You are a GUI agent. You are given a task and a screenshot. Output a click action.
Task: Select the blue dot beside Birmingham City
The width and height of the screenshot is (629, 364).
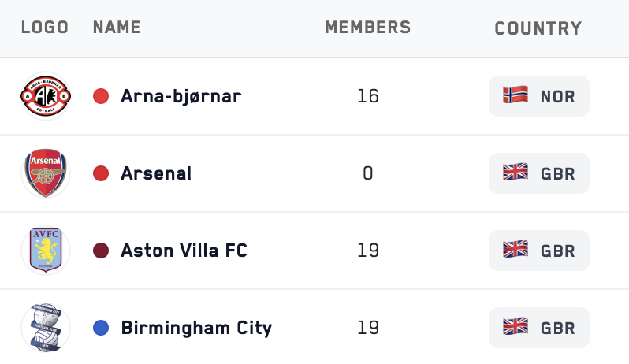(101, 328)
